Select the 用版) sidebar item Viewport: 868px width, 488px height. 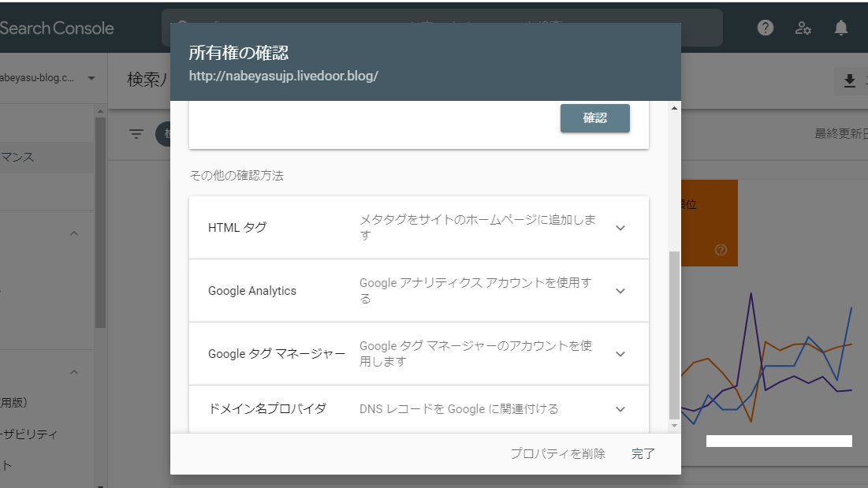point(14,402)
